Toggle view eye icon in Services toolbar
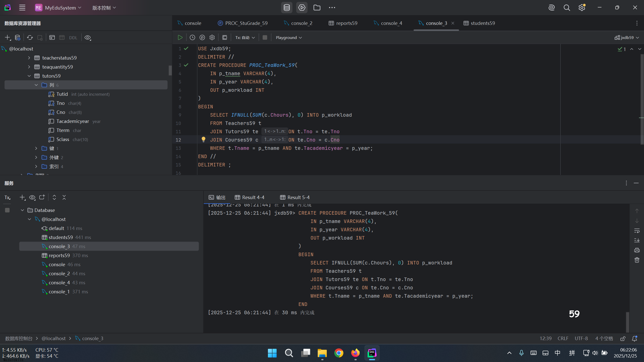This screenshot has height=362, width=644. (x=32, y=197)
